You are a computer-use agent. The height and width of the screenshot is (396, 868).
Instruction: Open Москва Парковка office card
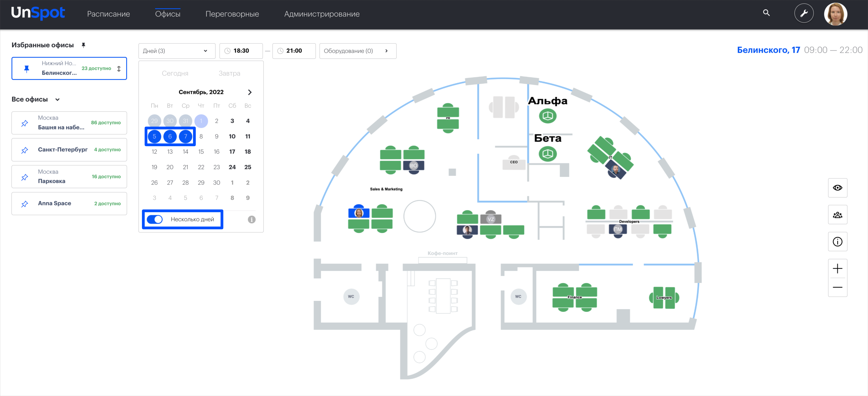pos(69,177)
